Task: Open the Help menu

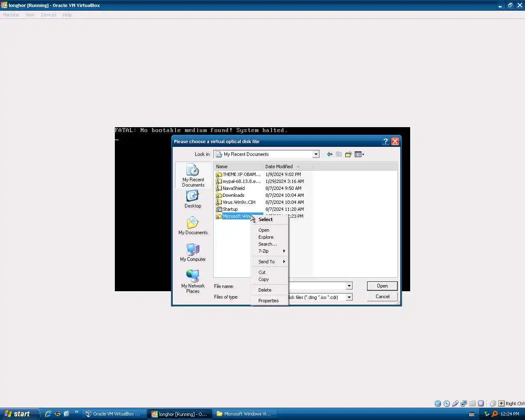Action: (67, 15)
